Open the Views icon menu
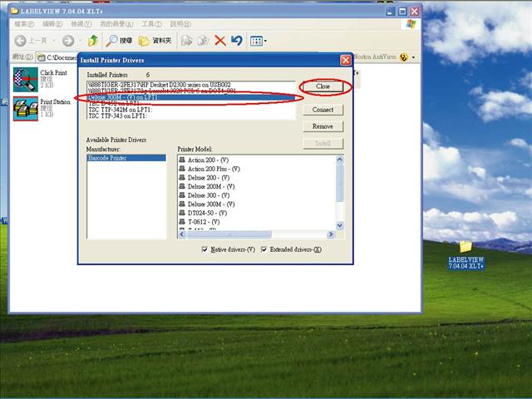Screen dimensions: 532x399 (259, 41)
